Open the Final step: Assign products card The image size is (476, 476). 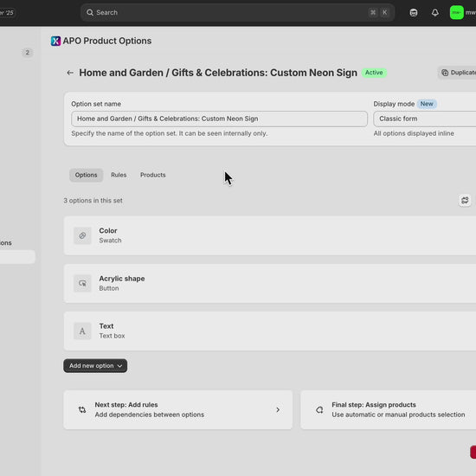click(389, 410)
